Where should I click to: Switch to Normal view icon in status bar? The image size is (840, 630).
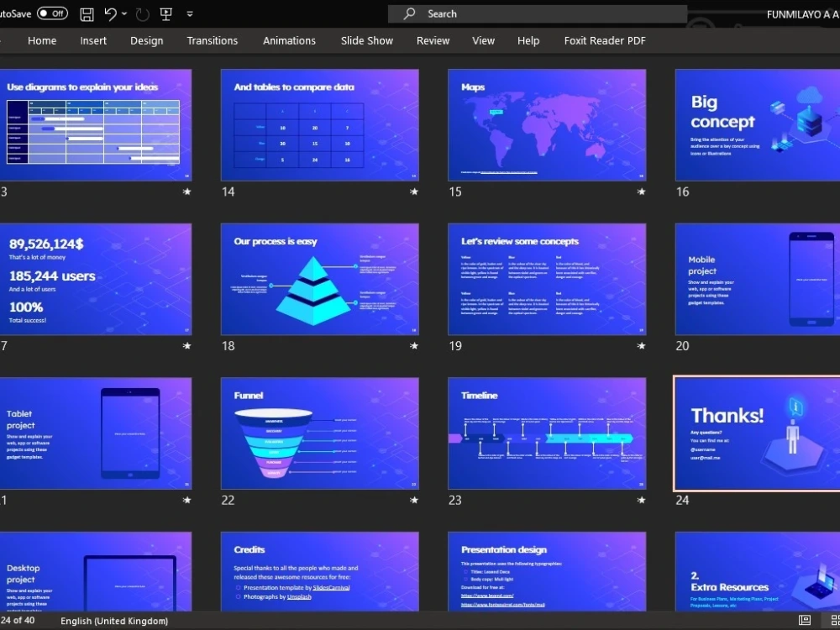[805, 621]
